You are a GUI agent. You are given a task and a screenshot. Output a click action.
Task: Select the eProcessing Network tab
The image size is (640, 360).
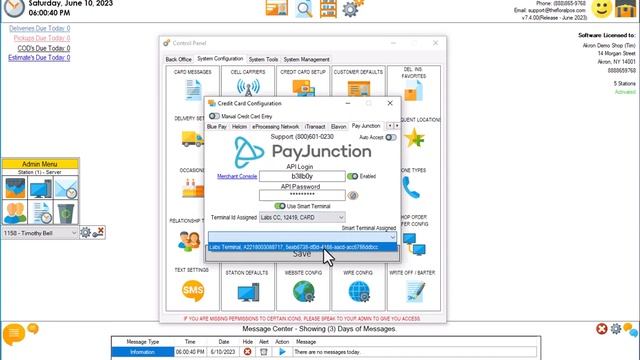[276, 127]
